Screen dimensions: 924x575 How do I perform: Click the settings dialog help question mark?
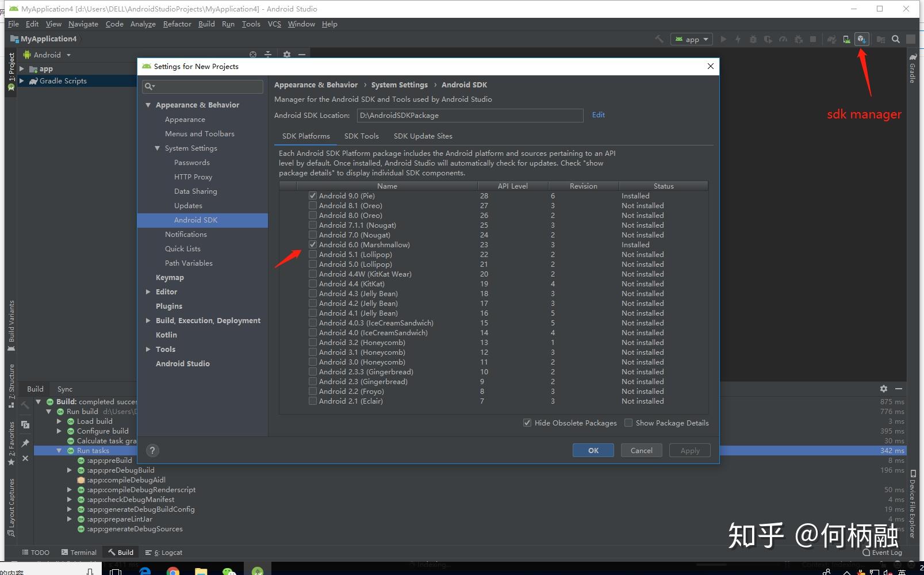[x=152, y=450]
